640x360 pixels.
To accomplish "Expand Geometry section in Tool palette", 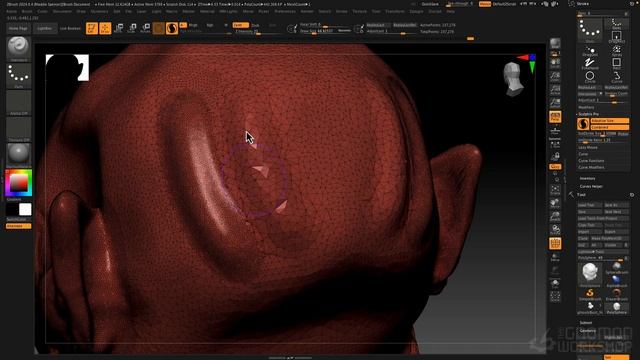I will (x=588, y=331).
